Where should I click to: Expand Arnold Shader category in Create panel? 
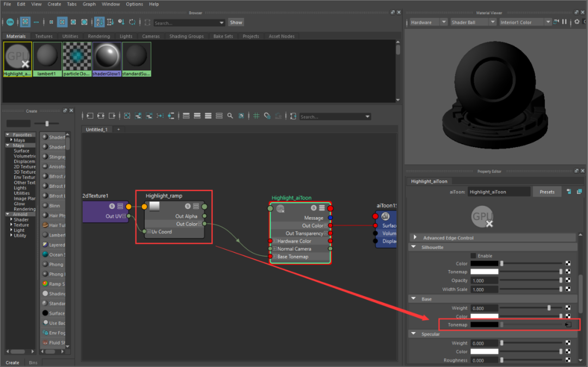click(x=11, y=219)
